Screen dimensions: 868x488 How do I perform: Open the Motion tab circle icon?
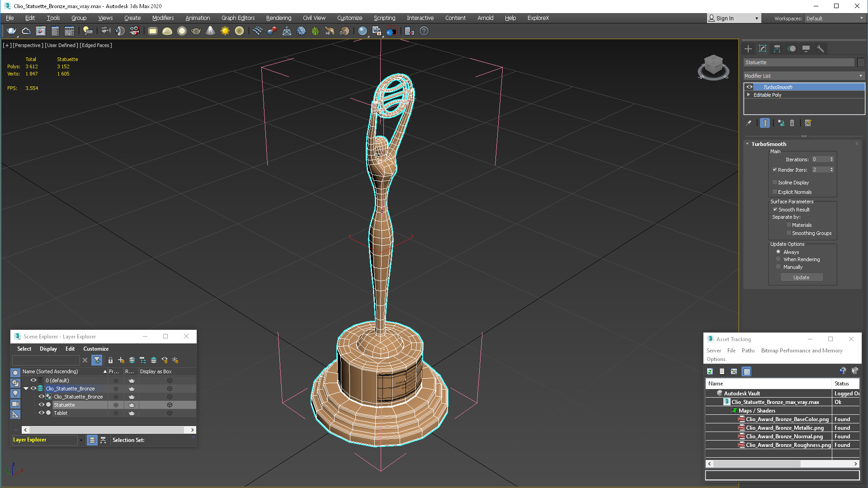(792, 49)
